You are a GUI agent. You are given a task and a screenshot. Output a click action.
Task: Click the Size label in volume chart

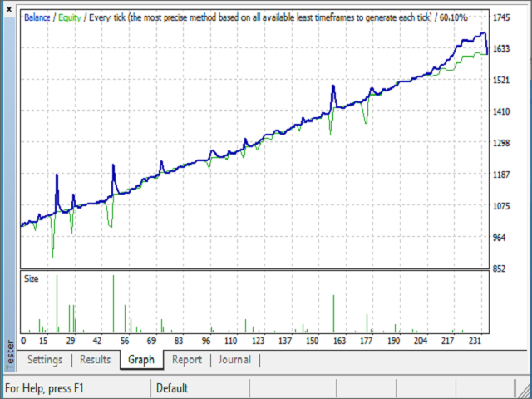(31, 278)
